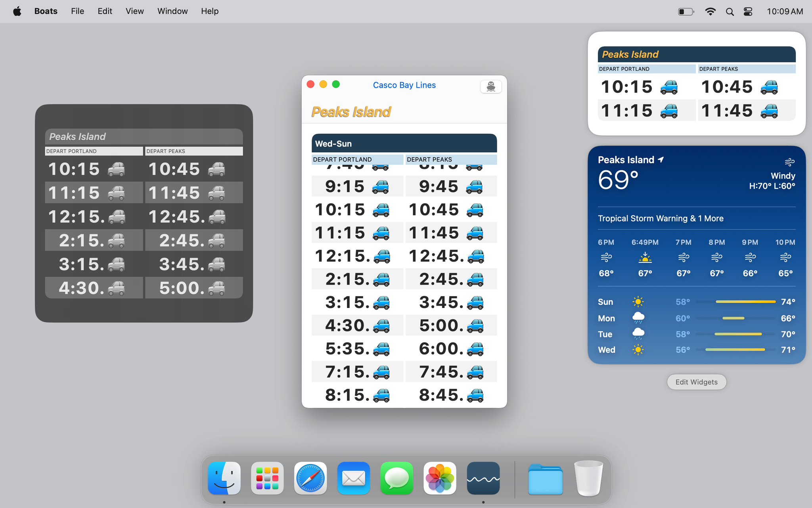Open the File menu
The width and height of the screenshot is (812, 508).
pos(78,11)
